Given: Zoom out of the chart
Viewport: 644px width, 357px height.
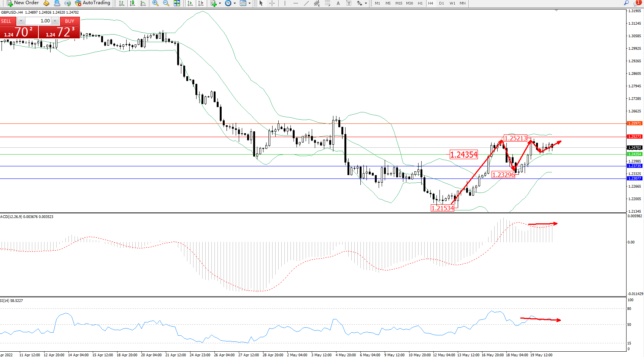Looking at the screenshot, I should (x=166, y=3).
